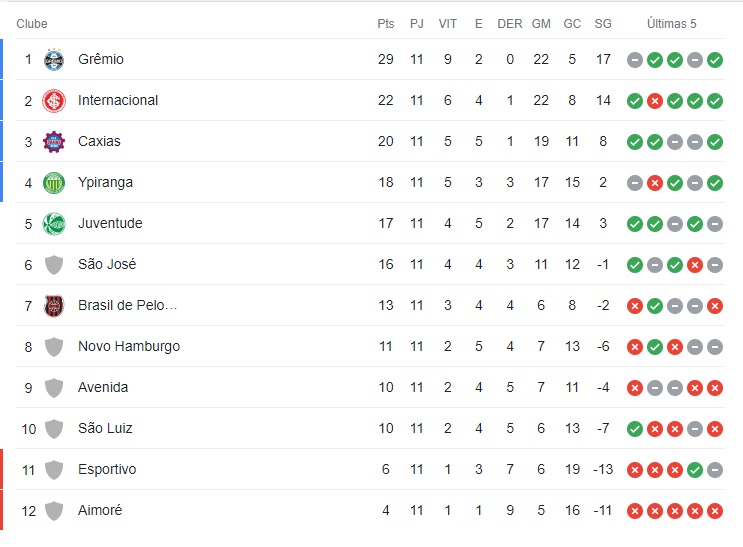This screenshot has height=547, width=743.
Task: Click the Grêmio club crest icon
Action: (x=54, y=60)
